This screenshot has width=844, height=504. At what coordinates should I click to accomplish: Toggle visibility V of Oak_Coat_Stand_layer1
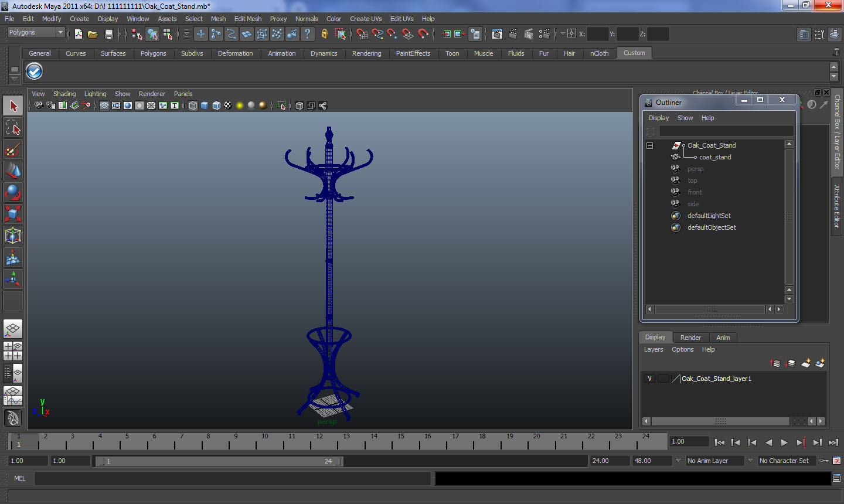coord(649,379)
